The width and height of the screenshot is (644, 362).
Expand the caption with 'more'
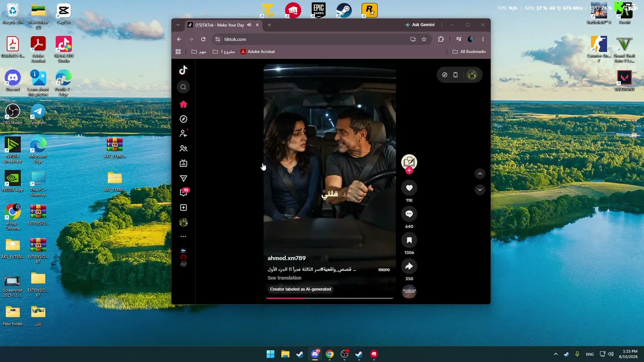click(x=384, y=269)
